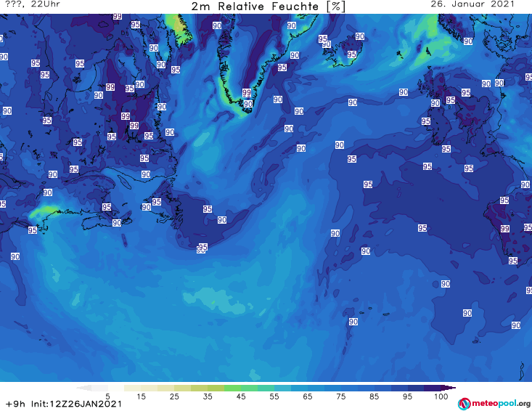Select the colorbar tick label '45'
The width and height of the screenshot is (532, 411).
(241, 396)
